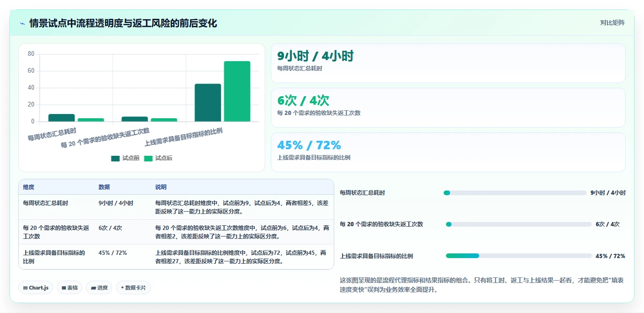Click the tallest 试点后 bar in chart
Screen dimensions: 644x313
[237, 92]
